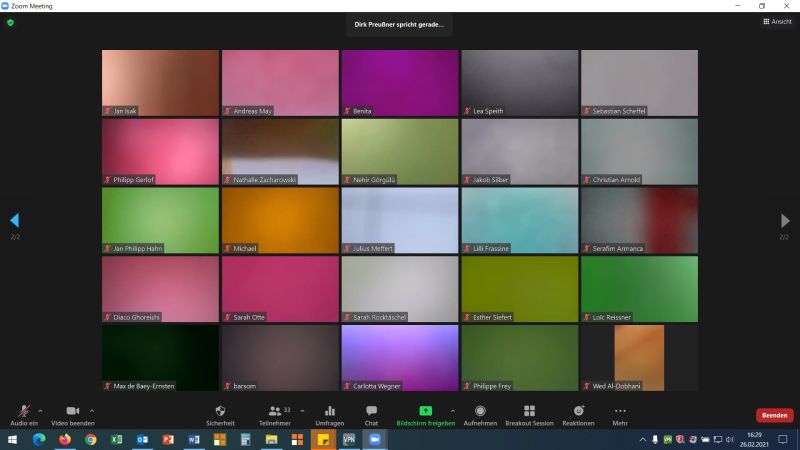Open Firefox from the Windows taskbar
This screenshot has height=450, width=800.
pyautogui.click(x=65, y=439)
